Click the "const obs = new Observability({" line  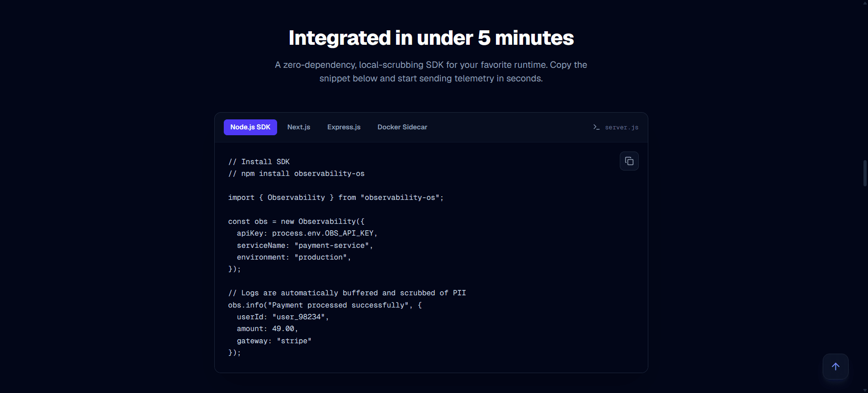297,222
